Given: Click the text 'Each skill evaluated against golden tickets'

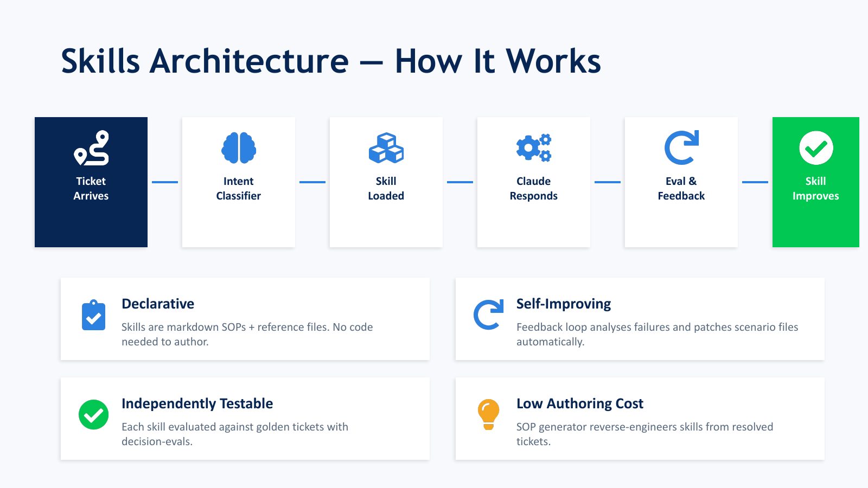Looking at the screenshot, I should pyautogui.click(x=223, y=427).
